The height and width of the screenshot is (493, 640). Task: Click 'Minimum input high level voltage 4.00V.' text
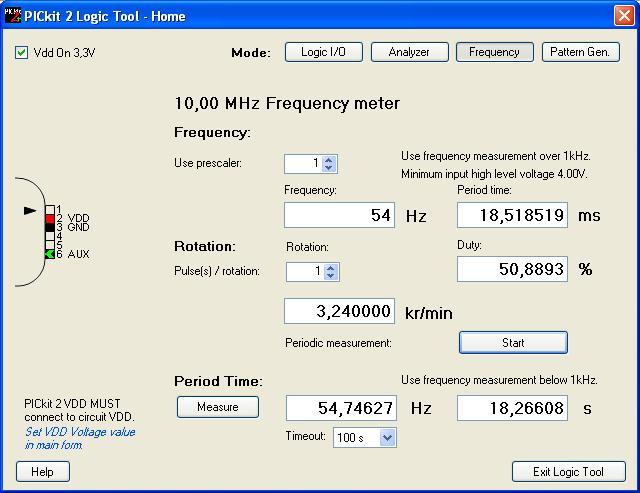[x=494, y=174]
